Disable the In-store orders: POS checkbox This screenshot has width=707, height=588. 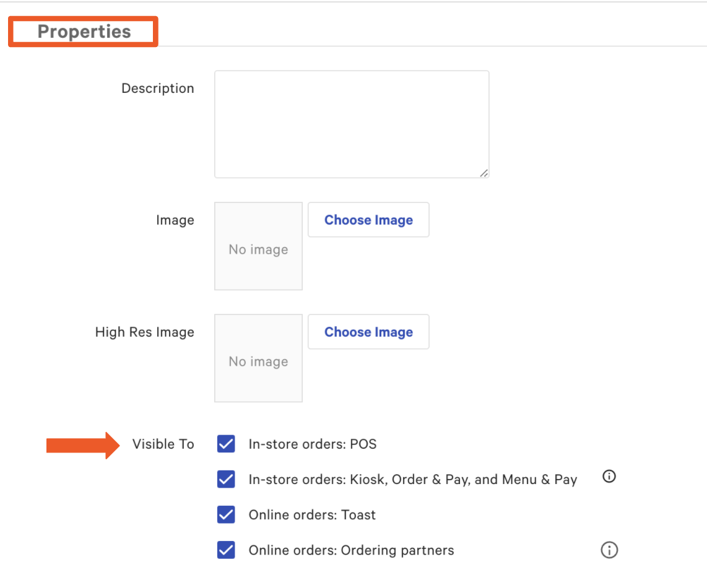point(226,444)
